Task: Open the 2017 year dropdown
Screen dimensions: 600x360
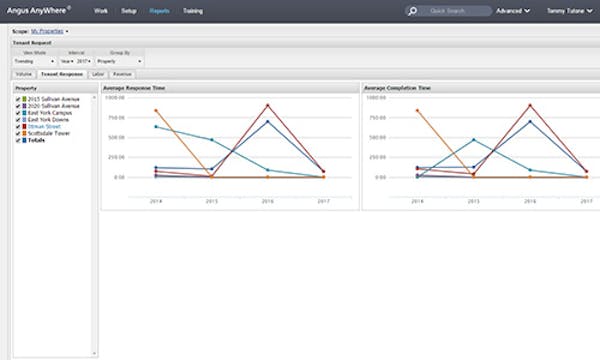Action: (84, 61)
